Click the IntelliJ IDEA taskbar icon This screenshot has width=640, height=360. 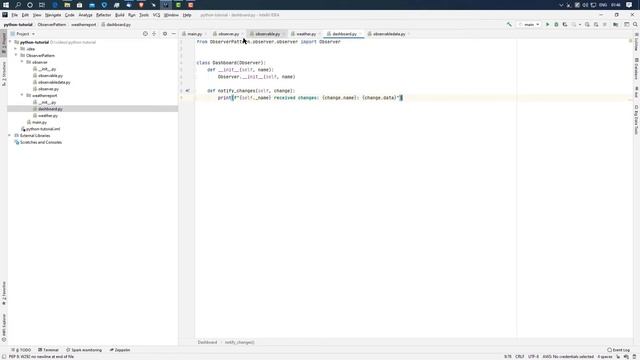(x=166, y=5)
